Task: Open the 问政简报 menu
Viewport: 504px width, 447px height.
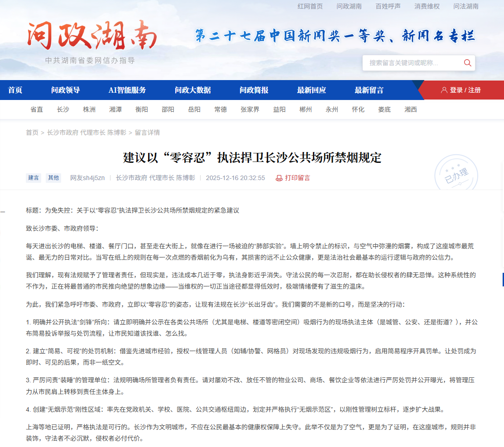Action: coord(254,90)
